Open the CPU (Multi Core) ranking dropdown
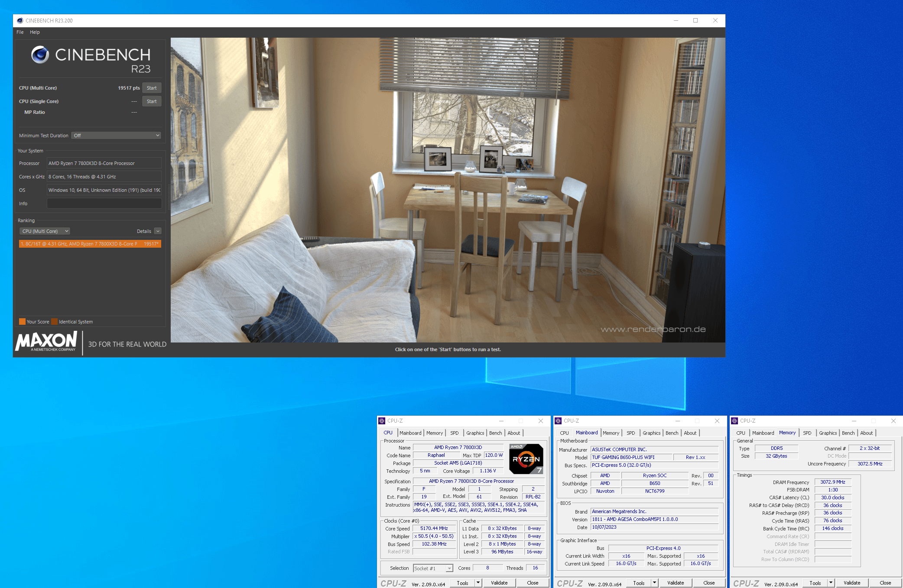The width and height of the screenshot is (903, 588). pos(45,231)
